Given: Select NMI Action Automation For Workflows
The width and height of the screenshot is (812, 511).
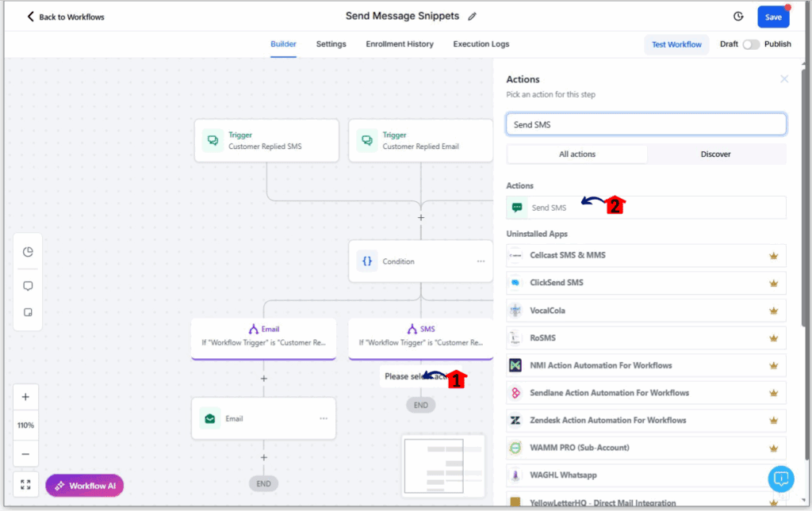Looking at the screenshot, I should [645, 365].
